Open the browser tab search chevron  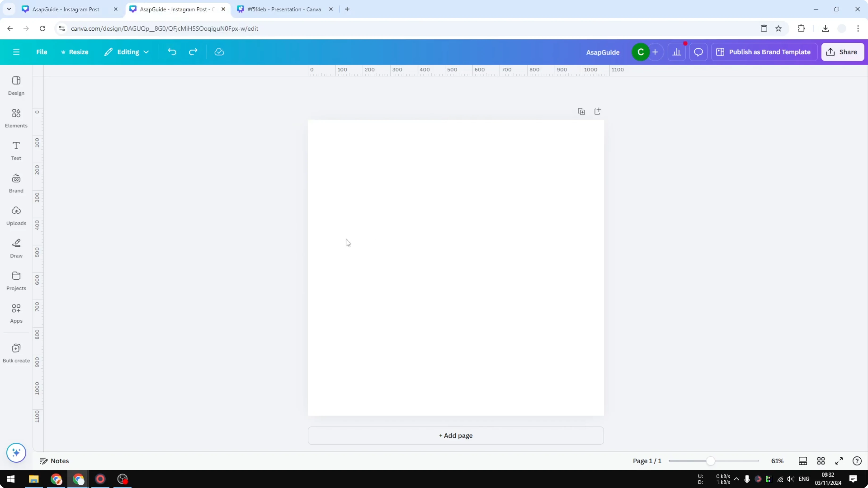click(x=9, y=9)
